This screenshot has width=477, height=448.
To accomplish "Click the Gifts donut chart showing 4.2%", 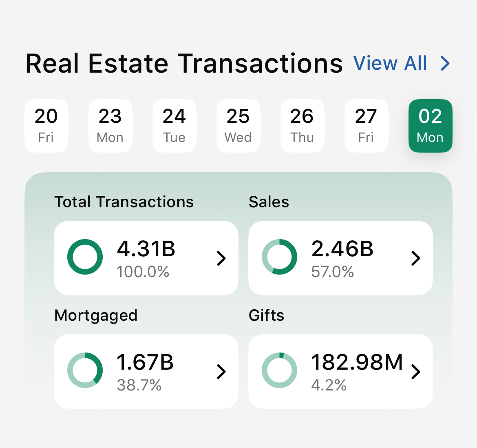I will pos(279,370).
